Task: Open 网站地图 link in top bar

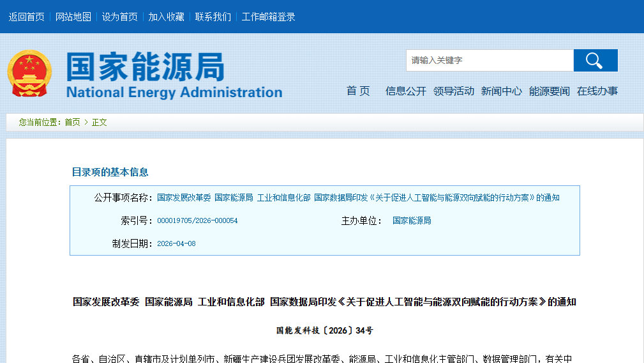Action: pos(73,17)
